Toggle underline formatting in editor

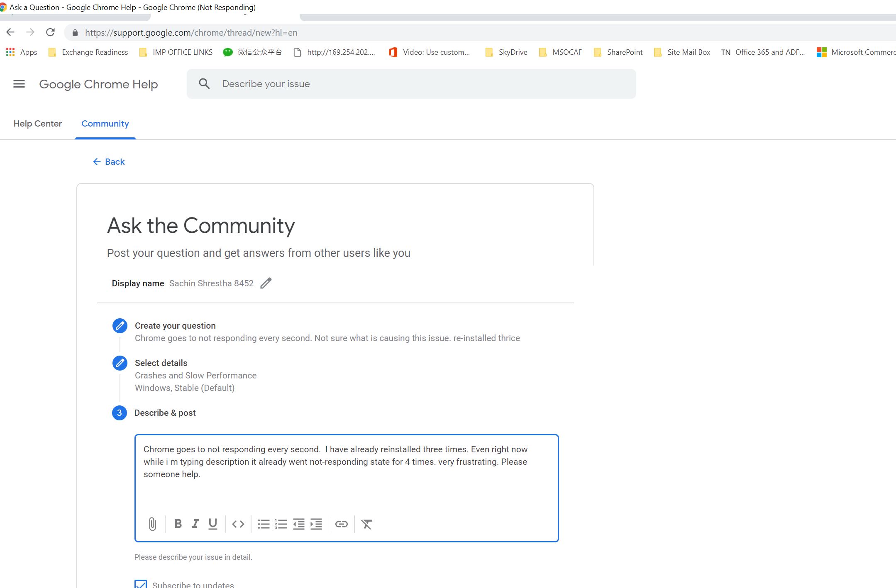point(213,524)
